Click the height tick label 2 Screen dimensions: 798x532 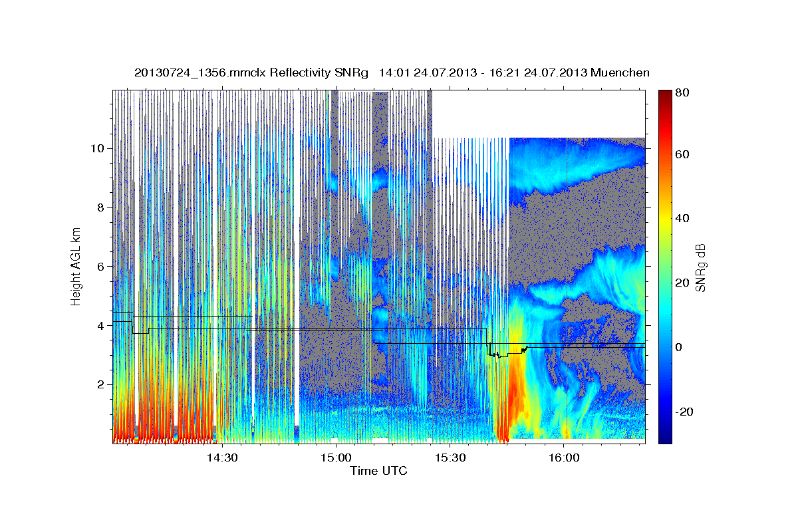[x=101, y=384]
